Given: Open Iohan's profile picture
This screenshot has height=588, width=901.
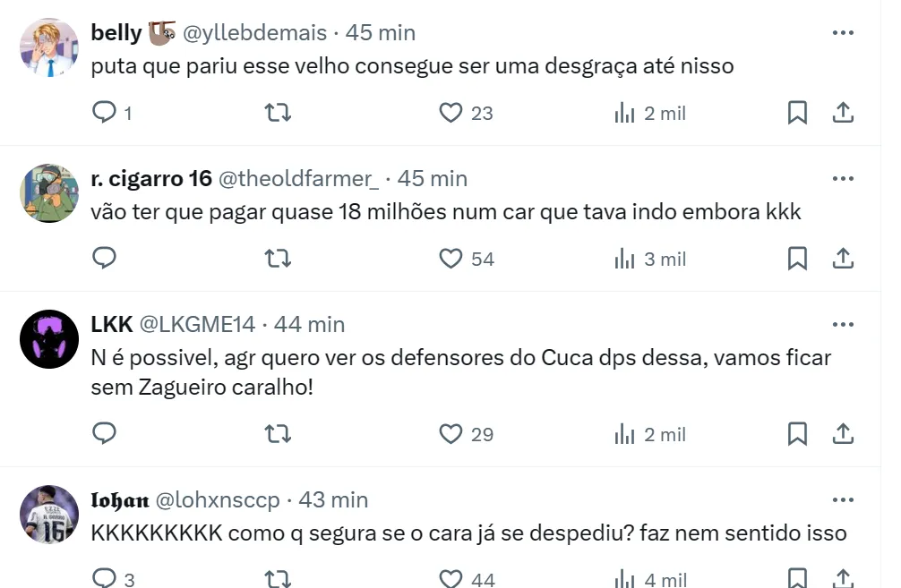Looking at the screenshot, I should click(x=49, y=515).
